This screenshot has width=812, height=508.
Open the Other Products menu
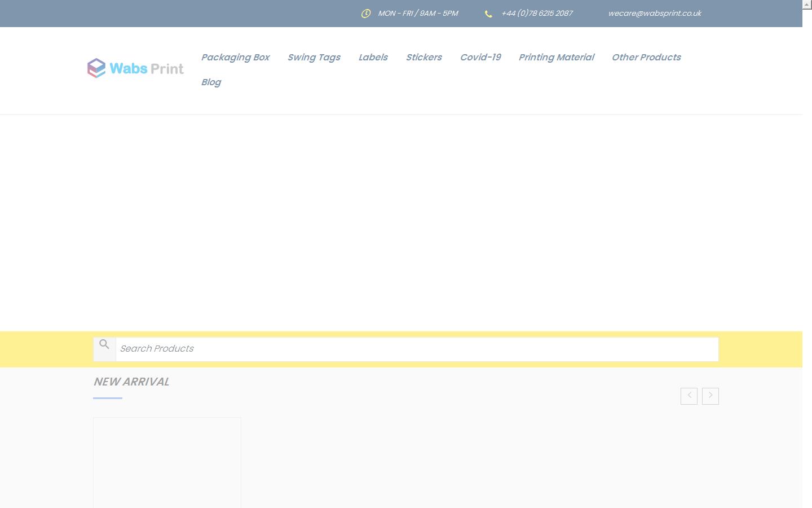pyautogui.click(x=646, y=58)
